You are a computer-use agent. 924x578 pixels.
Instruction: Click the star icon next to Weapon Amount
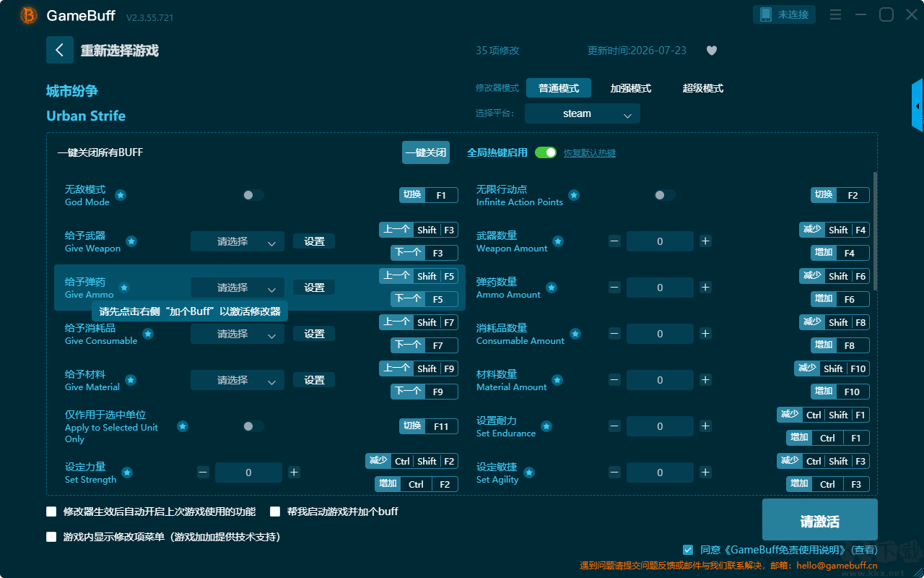pyautogui.click(x=558, y=241)
